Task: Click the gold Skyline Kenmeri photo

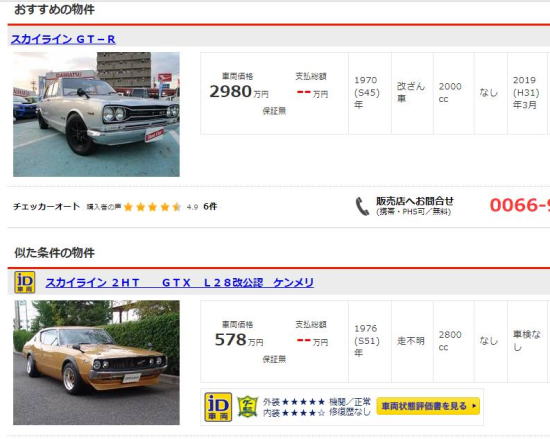Action: [x=96, y=363]
